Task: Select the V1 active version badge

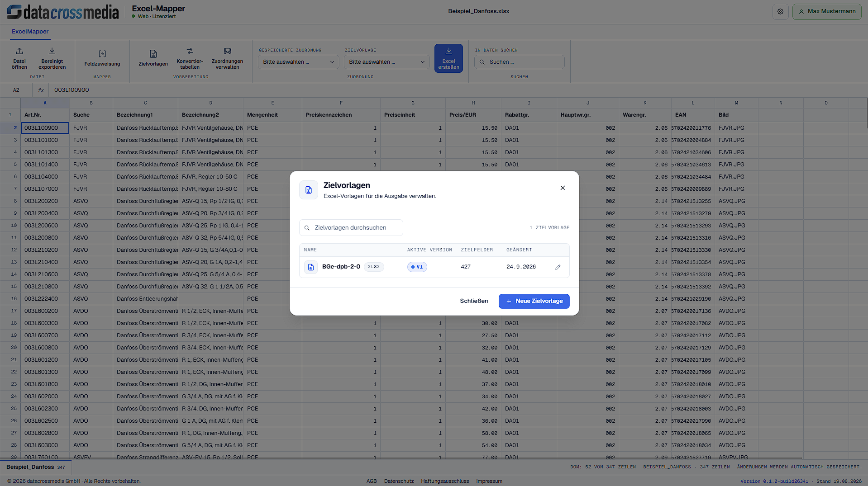Action: pos(417,267)
